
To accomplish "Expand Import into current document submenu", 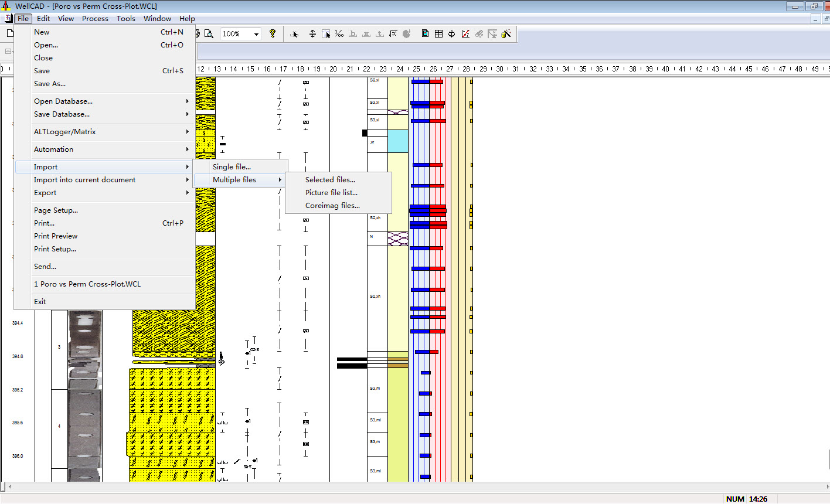I will (x=105, y=180).
